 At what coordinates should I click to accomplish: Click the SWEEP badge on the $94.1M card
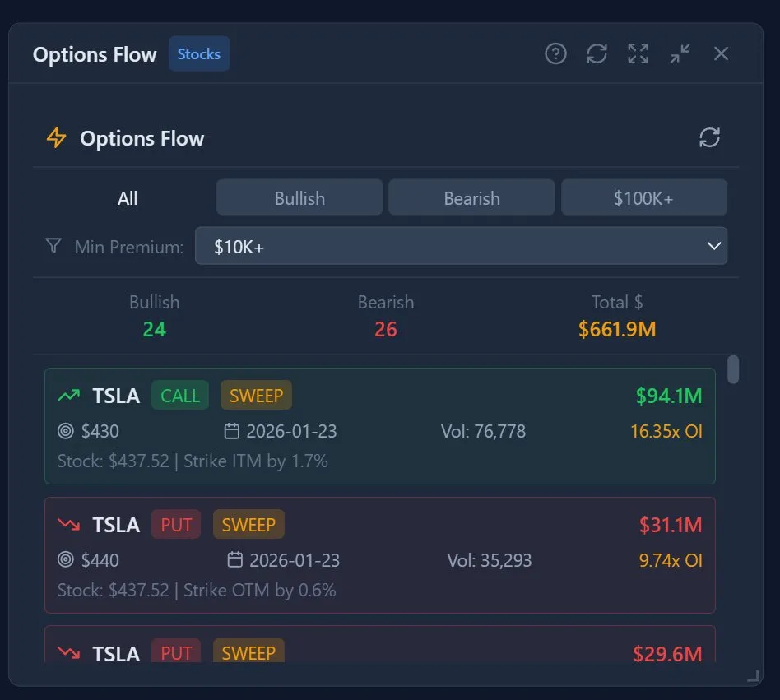256,396
